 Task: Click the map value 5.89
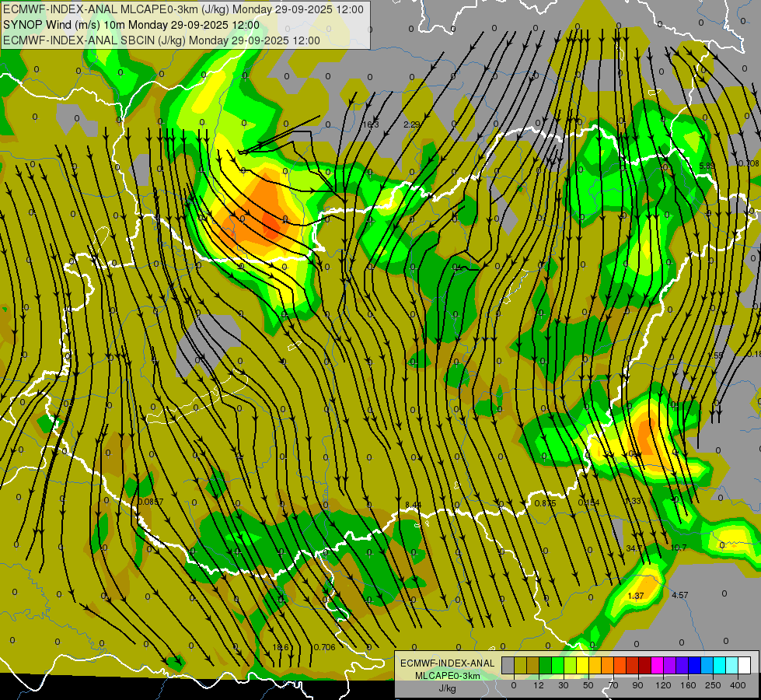pos(707,166)
